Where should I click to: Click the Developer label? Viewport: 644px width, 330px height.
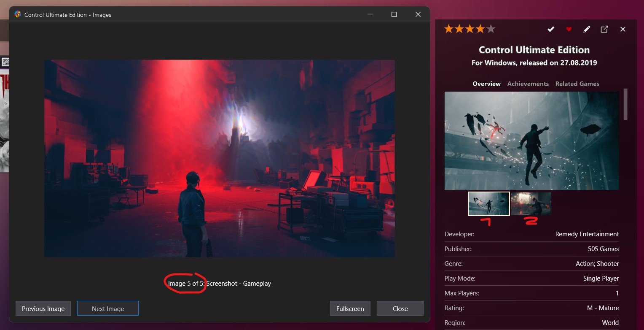(459, 234)
